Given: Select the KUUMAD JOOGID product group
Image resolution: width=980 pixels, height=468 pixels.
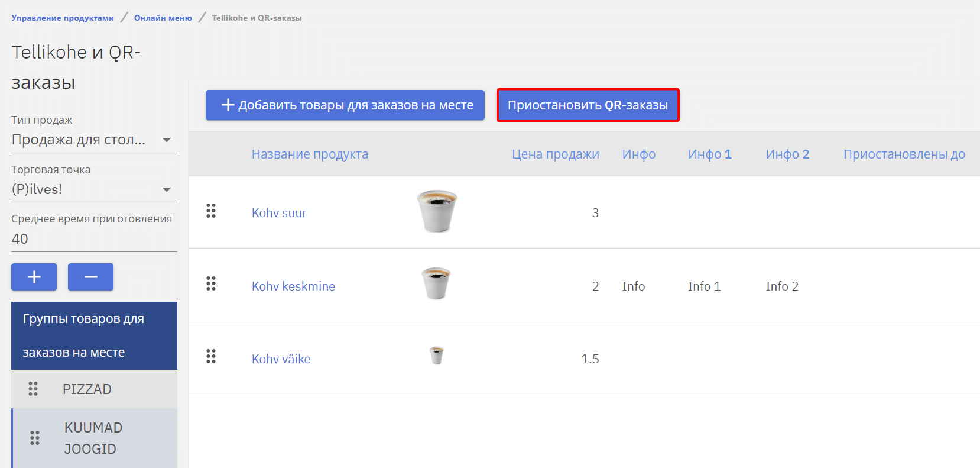Looking at the screenshot, I should (x=93, y=438).
